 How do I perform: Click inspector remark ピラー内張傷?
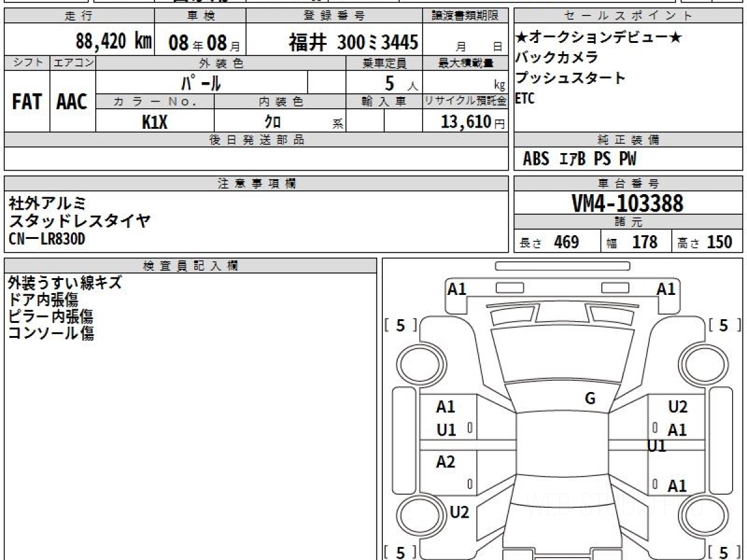[51, 317]
